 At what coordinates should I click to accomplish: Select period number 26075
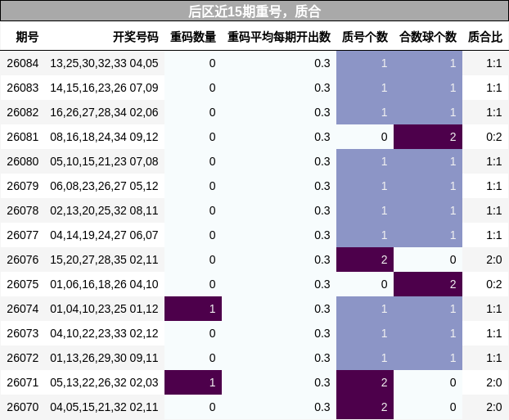pyautogui.click(x=23, y=284)
